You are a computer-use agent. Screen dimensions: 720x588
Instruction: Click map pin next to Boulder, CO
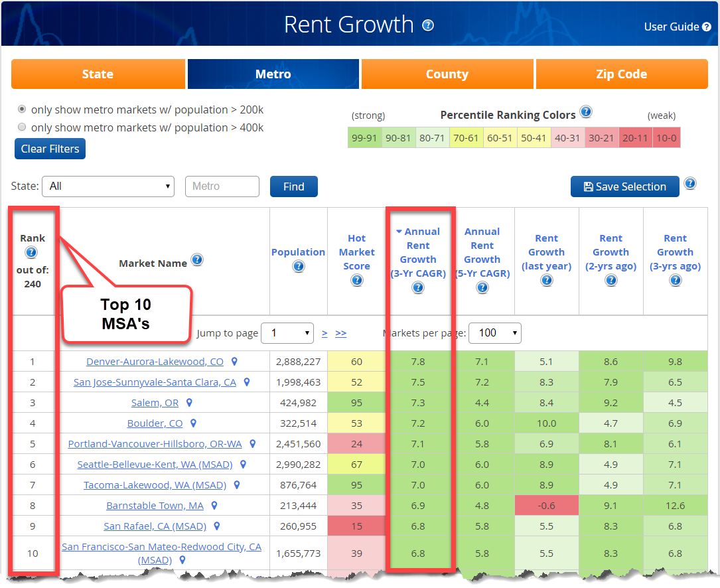coord(193,423)
